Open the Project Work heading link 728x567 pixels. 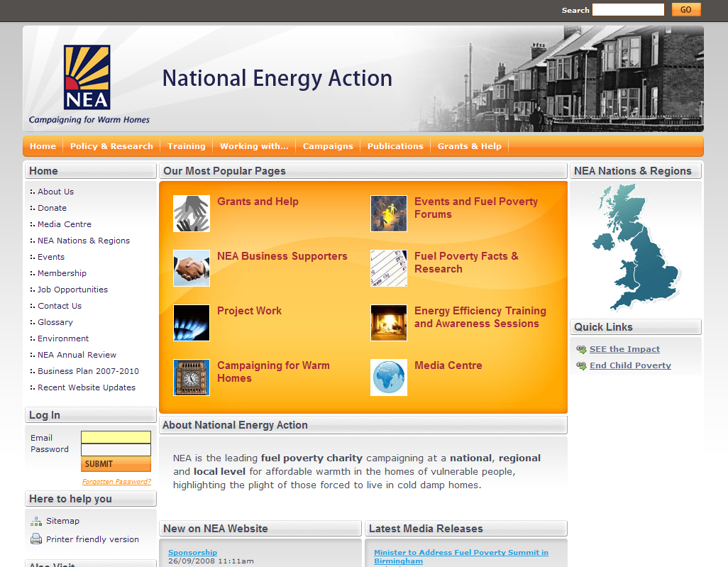pyautogui.click(x=249, y=311)
